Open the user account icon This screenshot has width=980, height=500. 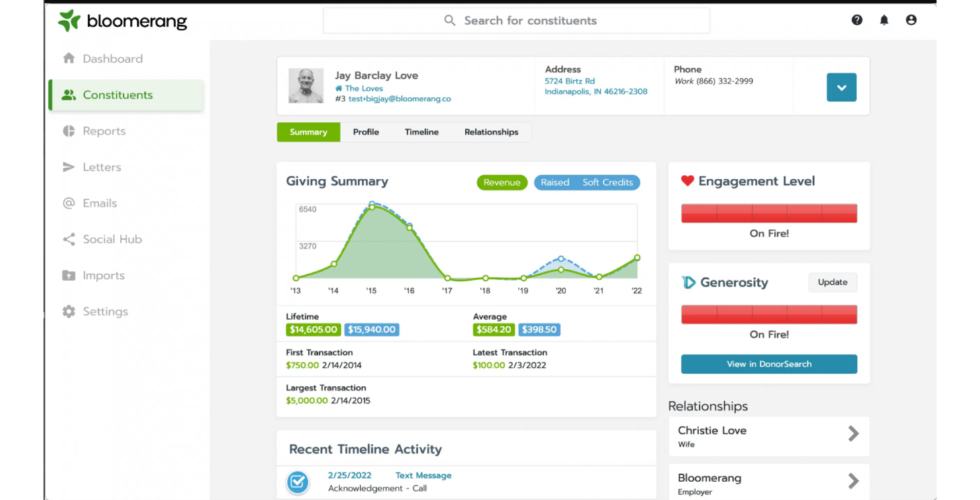click(911, 21)
